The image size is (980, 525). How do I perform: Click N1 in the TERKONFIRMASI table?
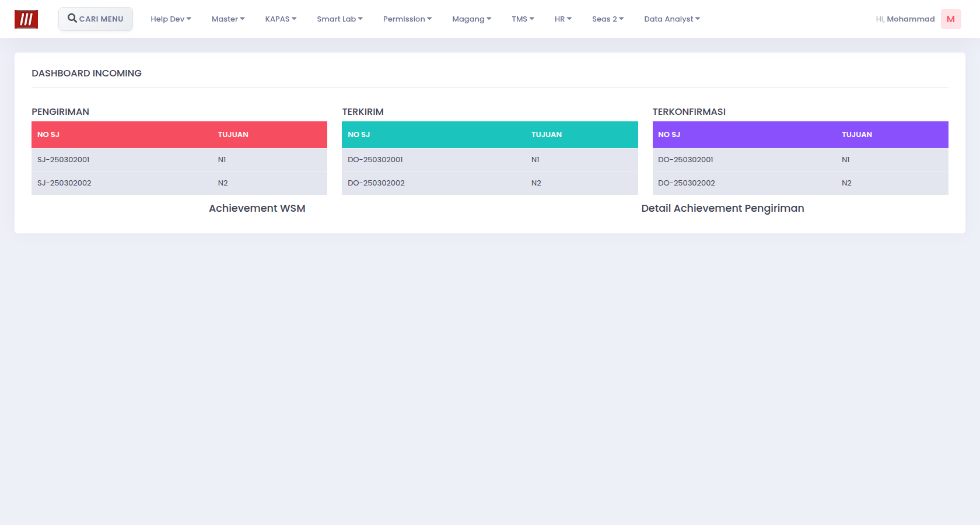(x=845, y=160)
